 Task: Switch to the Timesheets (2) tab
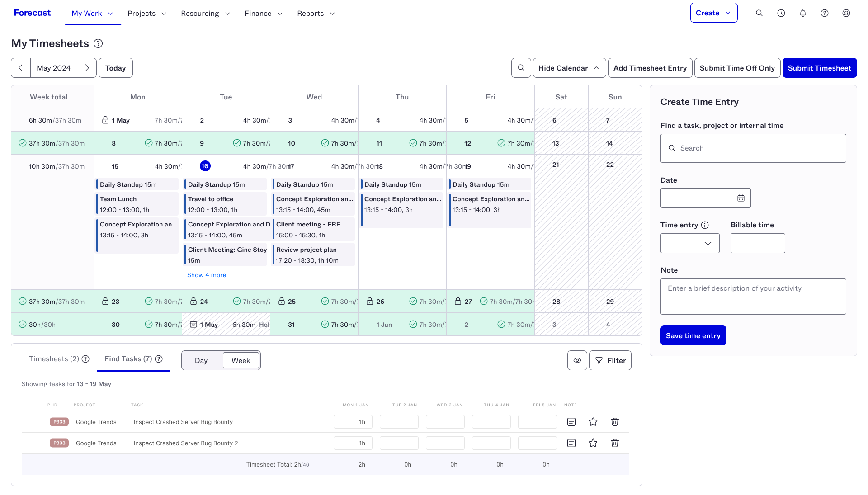point(54,359)
